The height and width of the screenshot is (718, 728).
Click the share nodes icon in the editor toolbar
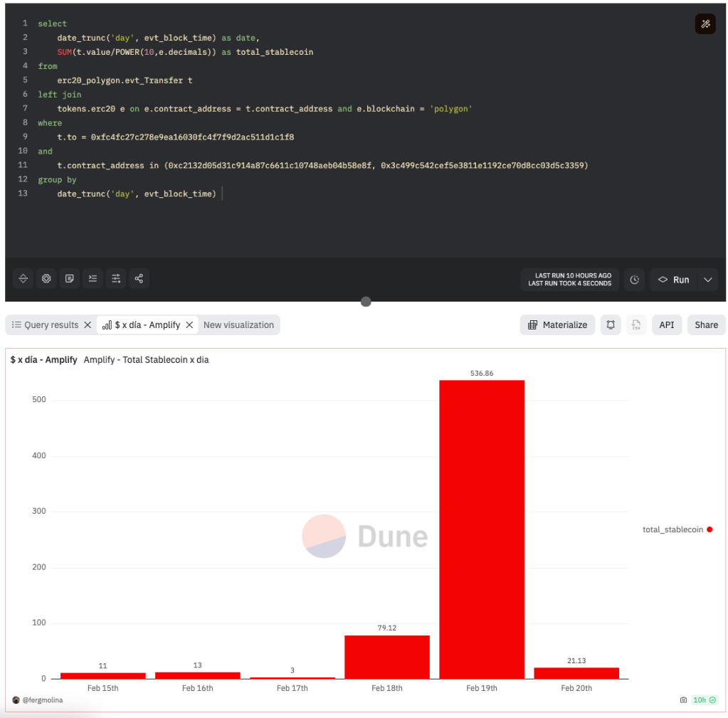click(x=139, y=279)
